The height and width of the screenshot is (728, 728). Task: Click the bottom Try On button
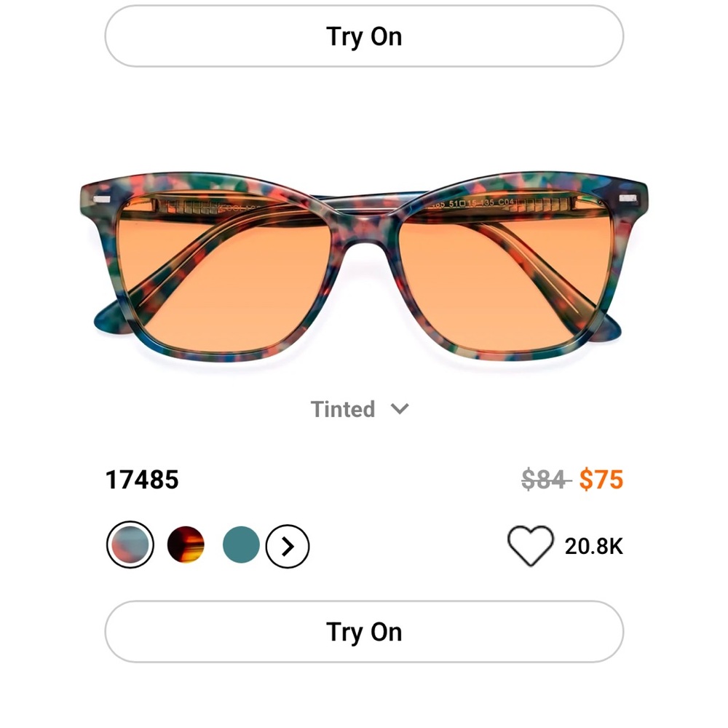tap(364, 631)
